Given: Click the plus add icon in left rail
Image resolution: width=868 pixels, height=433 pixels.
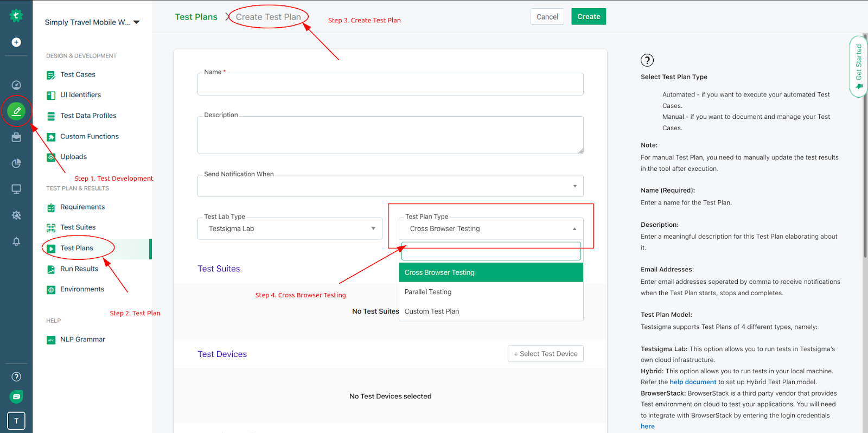Looking at the screenshot, I should 16,42.
